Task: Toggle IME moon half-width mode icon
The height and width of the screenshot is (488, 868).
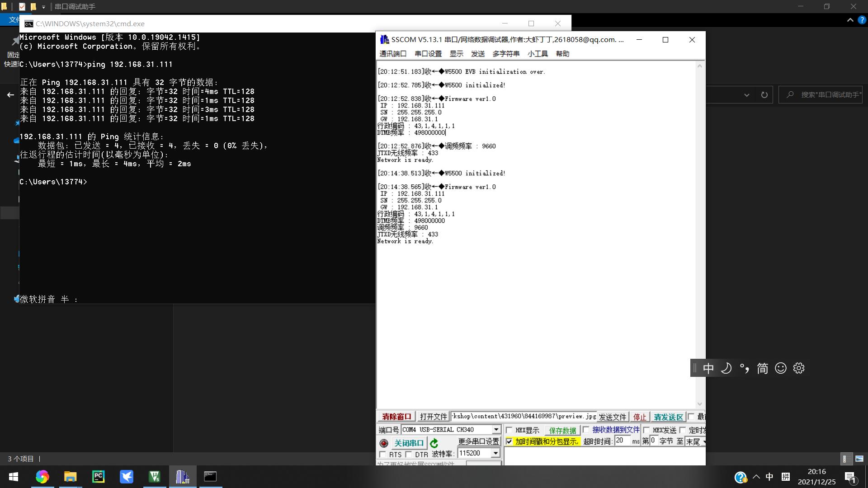Action: click(x=726, y=368)
